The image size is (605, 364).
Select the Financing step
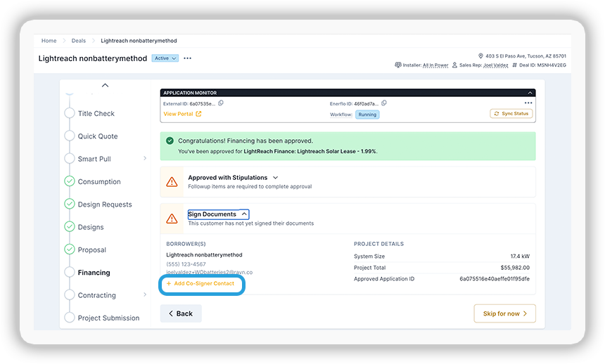click(94, 273)
